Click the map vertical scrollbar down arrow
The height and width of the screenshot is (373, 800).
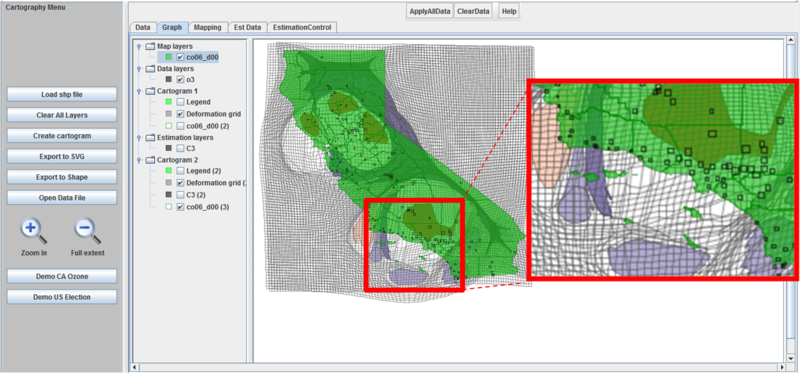[x=790, y=359]
